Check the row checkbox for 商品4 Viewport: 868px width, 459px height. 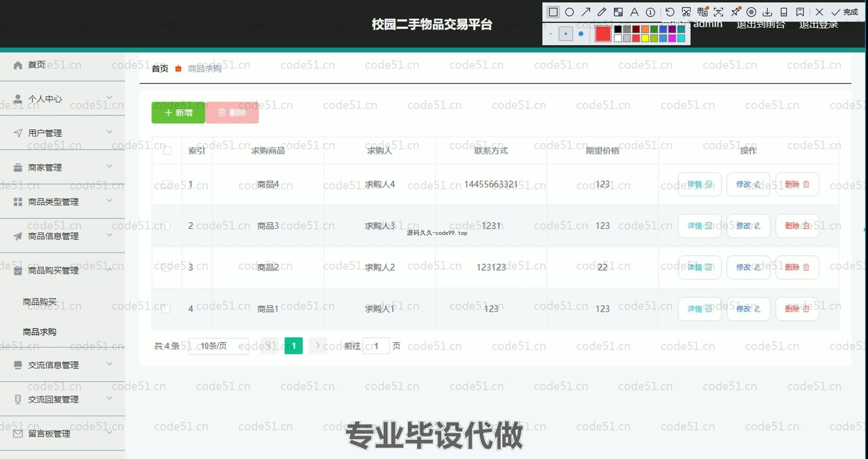(166, 184)
